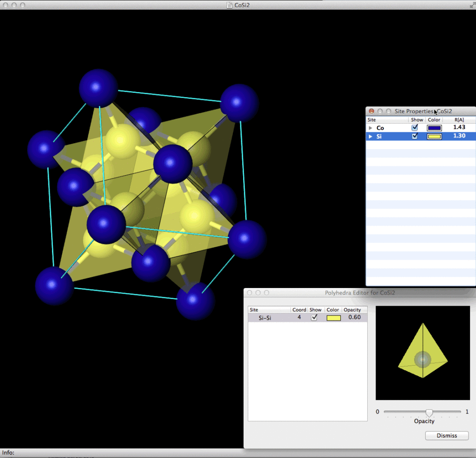This screenshot has width=476, height=458.
Task: Click the tetrahedron preview thumbnail
Action: coord(423,353)
